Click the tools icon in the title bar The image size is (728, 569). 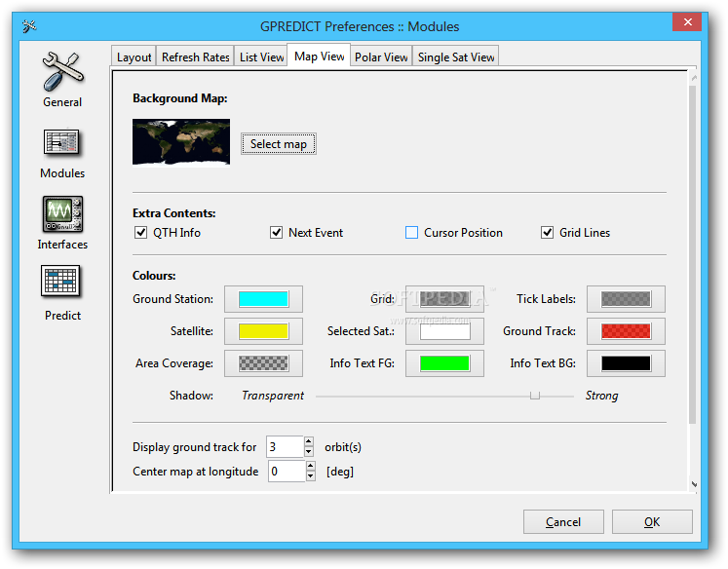pyautogui.click(x=29, y=26)
